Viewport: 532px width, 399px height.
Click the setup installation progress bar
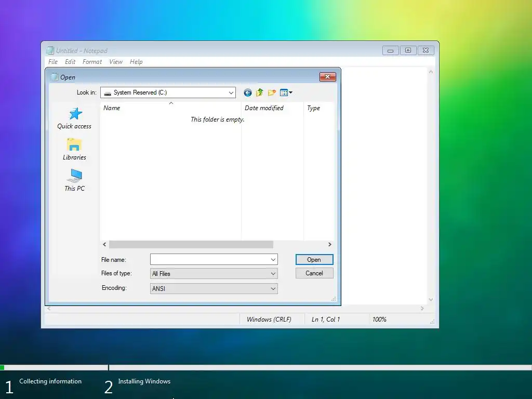266,367
